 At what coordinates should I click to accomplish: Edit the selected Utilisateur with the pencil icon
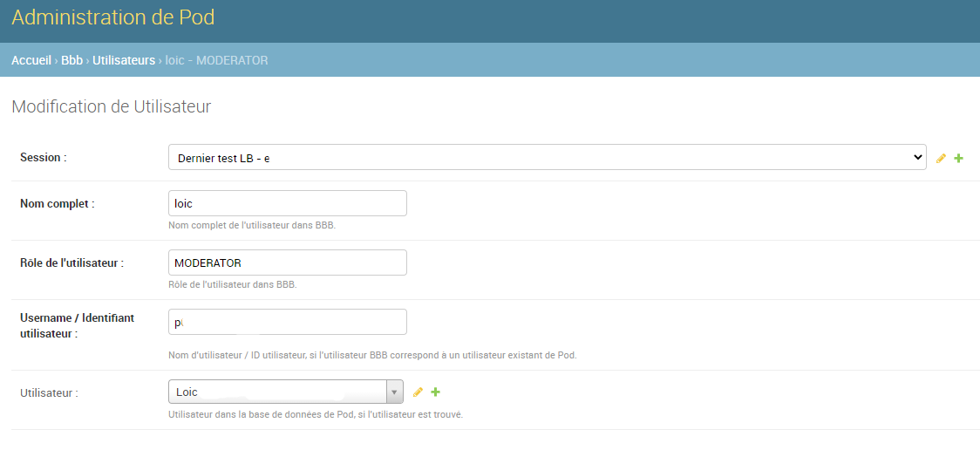(x=418, y=392)
